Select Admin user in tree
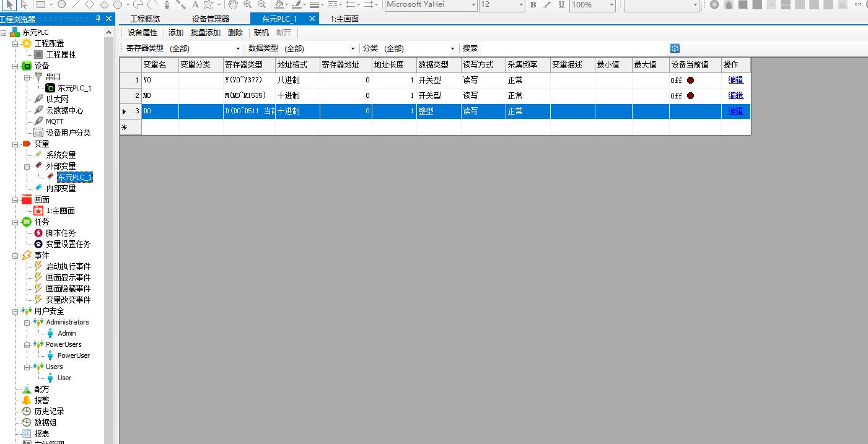 pyautogui.click(x=67, y=333)
